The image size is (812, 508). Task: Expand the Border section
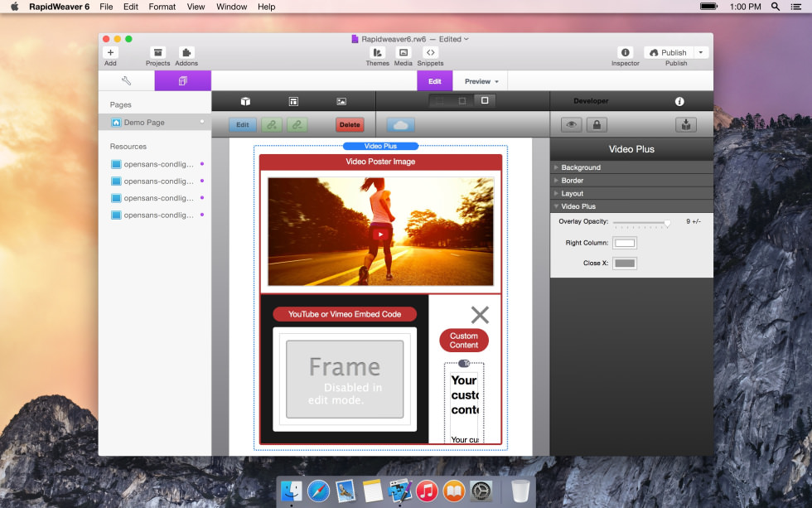pyautogui.click(x=631, y=180)
